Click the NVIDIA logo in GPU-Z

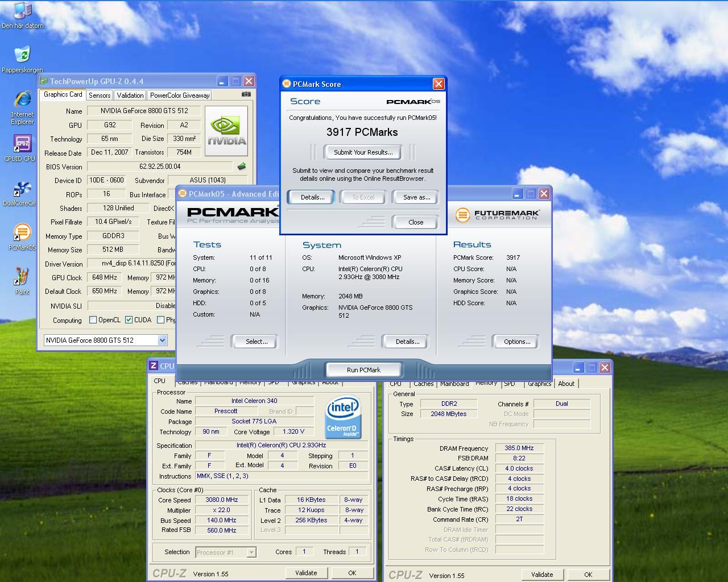tap(226, 131)
